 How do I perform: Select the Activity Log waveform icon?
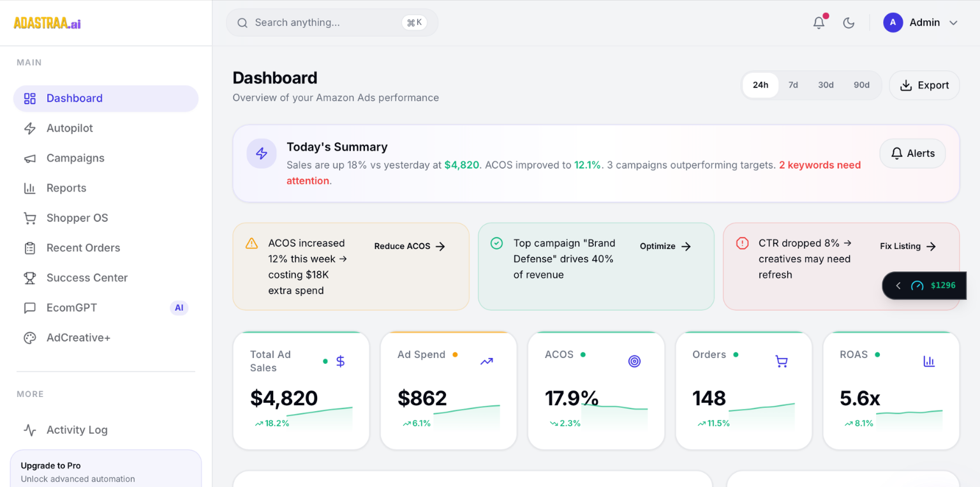pyautogui.click(x=30, y=430)
